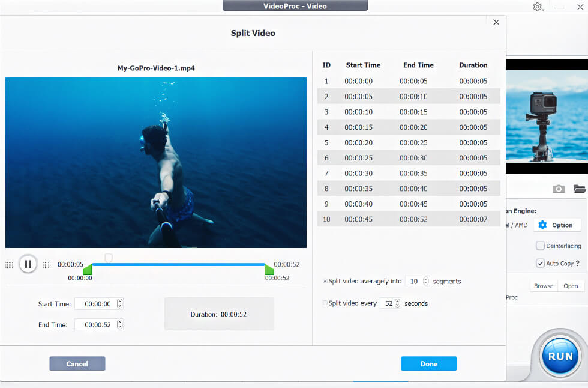The height and width of the screenshot is (388, 588).
Task: Toggle the Deinterlacing checkbox
Action: pos(540,246)
